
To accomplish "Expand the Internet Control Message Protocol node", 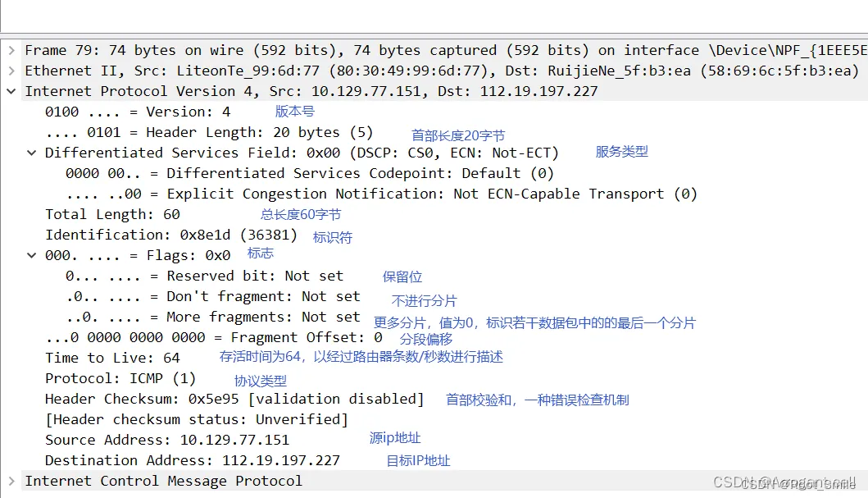I will coord(11,481).
